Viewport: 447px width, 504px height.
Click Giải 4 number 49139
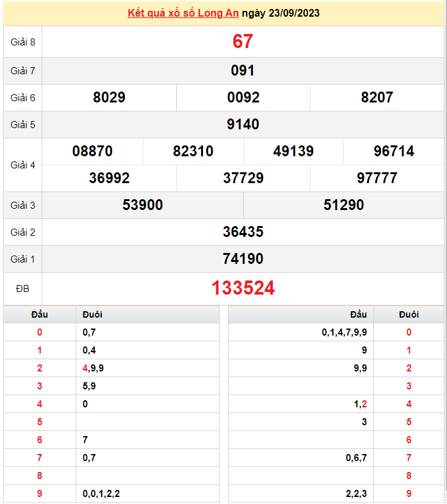tap(293, 151)
